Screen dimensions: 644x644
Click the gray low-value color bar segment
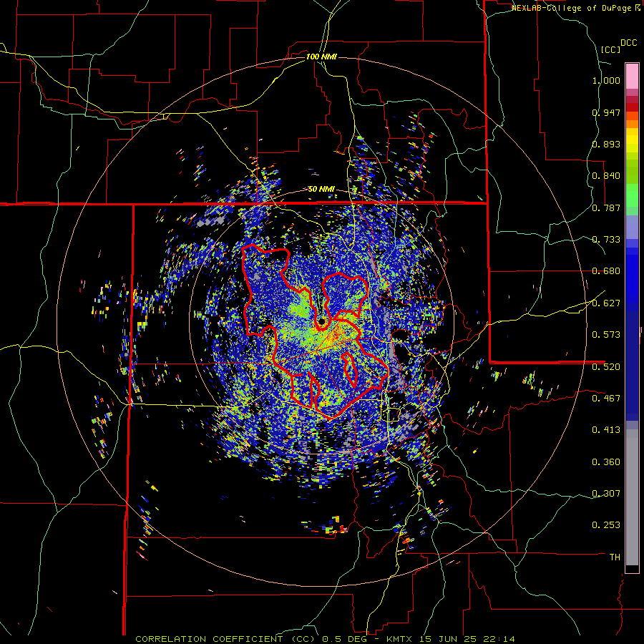pyautogui.click(x=632, y=497)
